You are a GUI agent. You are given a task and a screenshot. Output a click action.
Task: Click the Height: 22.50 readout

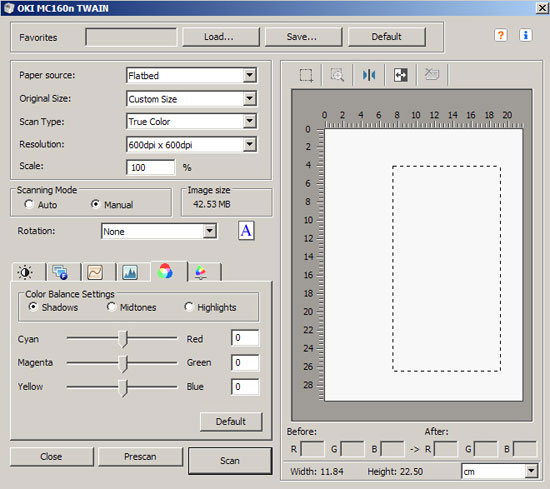pyautogui.click(x=395, y=471)
